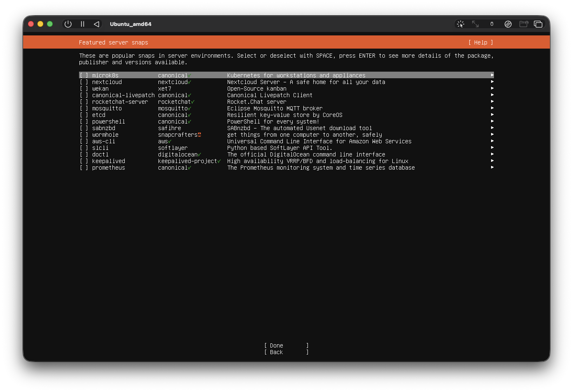Open the shared folder icon
Screen dimensions: 573x392
click(523, 24)
